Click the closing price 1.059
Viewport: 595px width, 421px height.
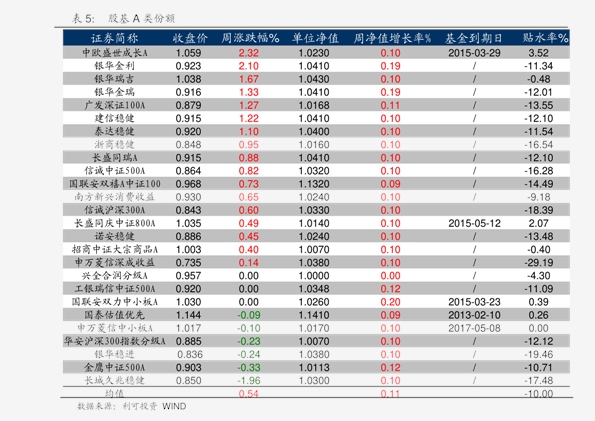(x=188, y=53)
